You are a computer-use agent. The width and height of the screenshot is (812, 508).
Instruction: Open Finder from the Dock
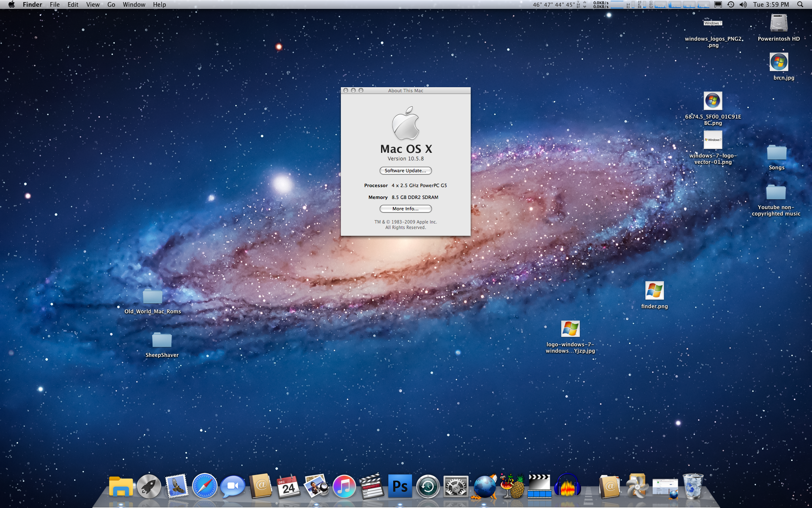click(121, 486)
